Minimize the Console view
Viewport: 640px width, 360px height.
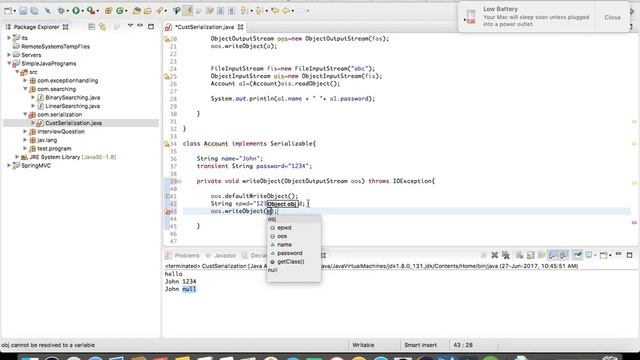click(618, 255)
